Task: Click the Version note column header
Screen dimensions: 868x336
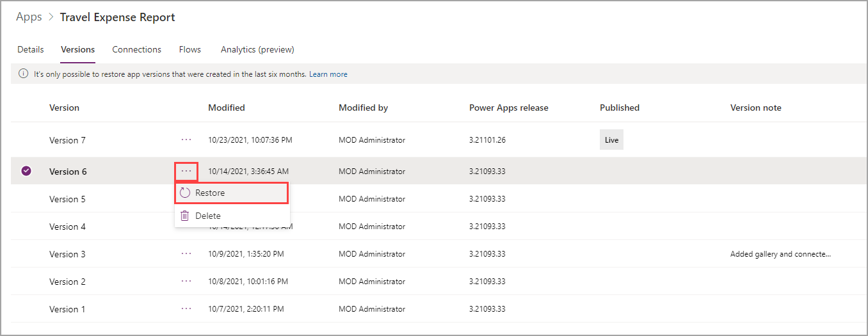Action: click(x=756, y=108)
